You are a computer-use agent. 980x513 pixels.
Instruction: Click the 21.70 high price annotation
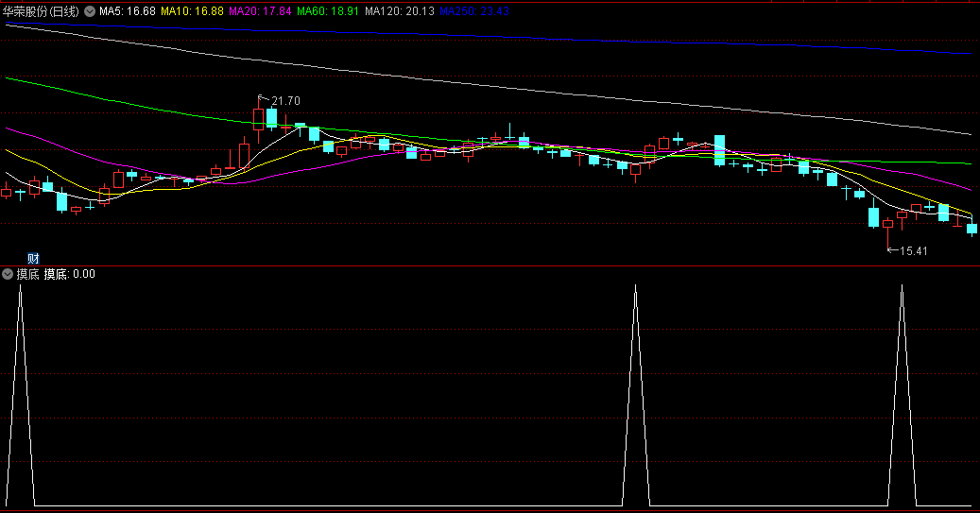285,100
